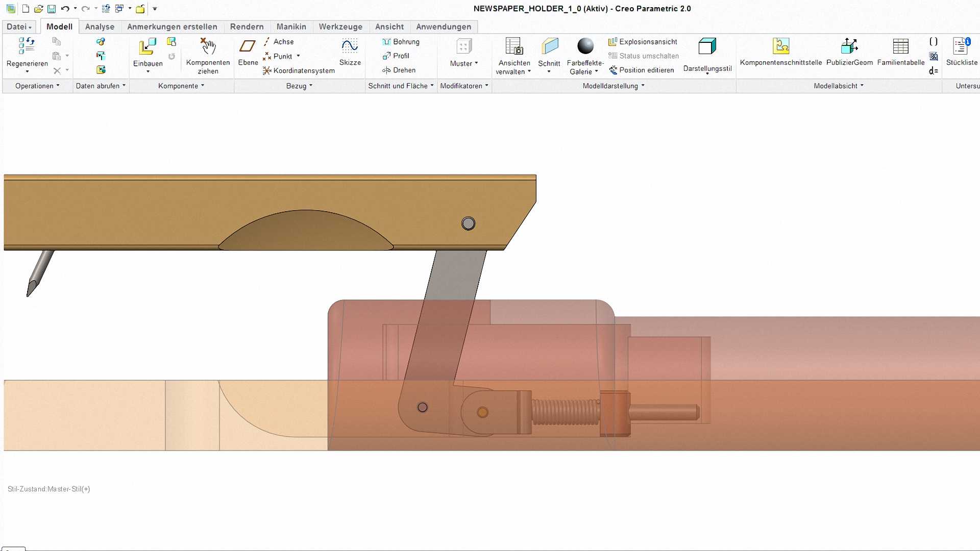Switch to the Analyse tab
The height and width of the screenshot is (551, 980).
point(100,27)
